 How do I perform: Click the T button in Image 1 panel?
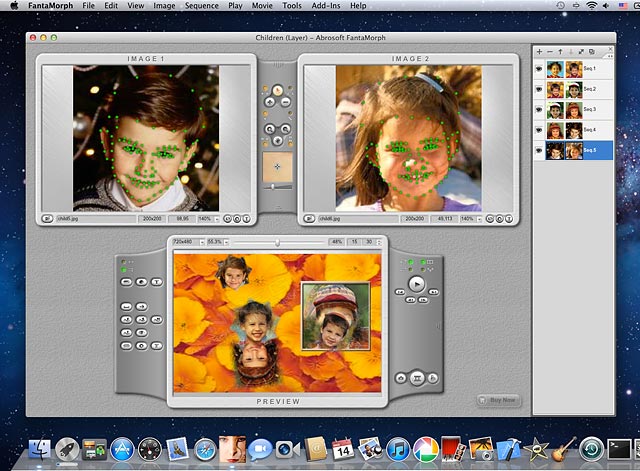(247, 219)
